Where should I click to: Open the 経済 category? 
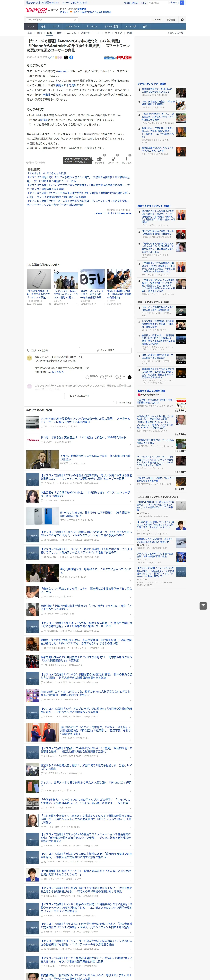point(59,33)
